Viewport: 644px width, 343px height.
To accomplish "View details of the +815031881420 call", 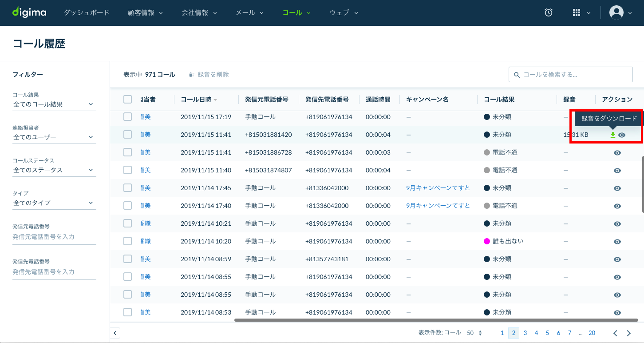I will [622, 135].
